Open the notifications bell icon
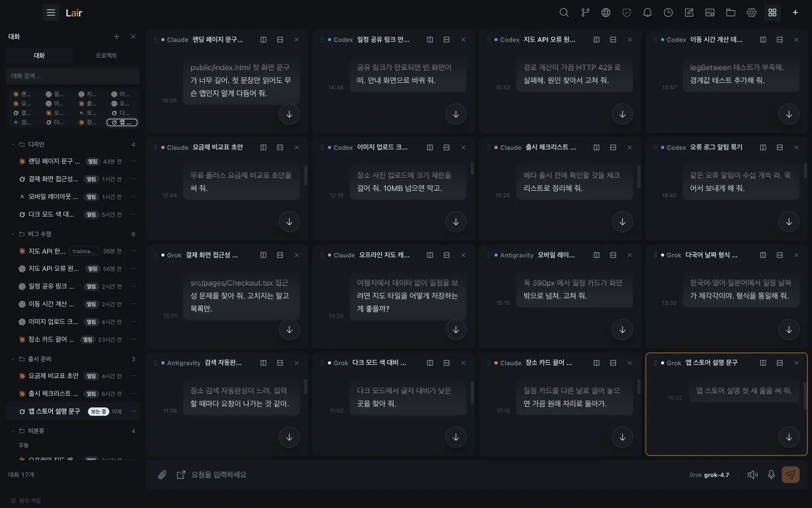The height and width of the screenshot is (508, 812). pyautogui.click(x=647, y=12)
